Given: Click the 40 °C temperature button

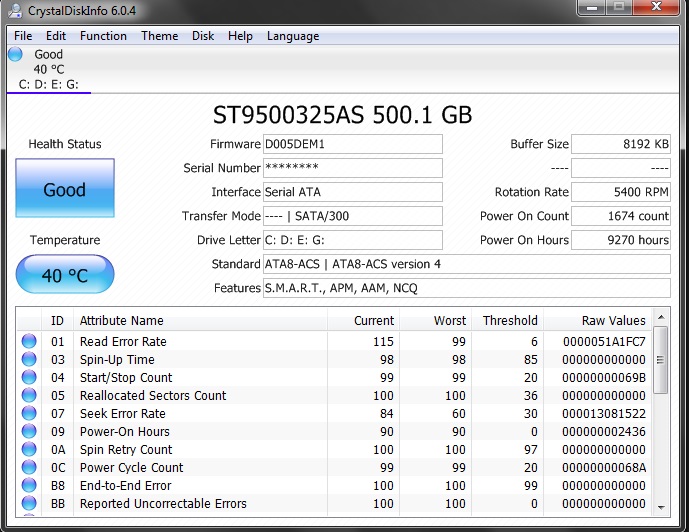Looking at the screenshot, I should (x=65, y=274).
